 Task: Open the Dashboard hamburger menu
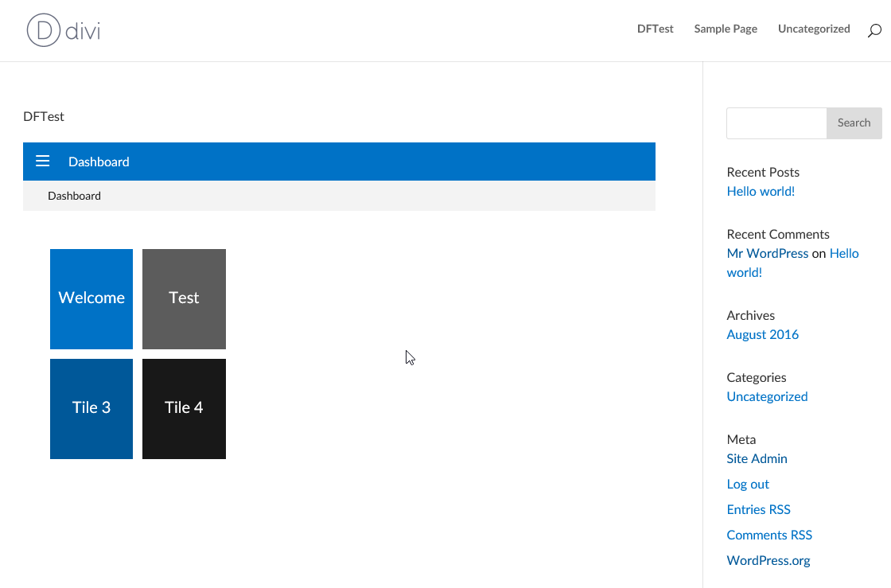[42, 160]
